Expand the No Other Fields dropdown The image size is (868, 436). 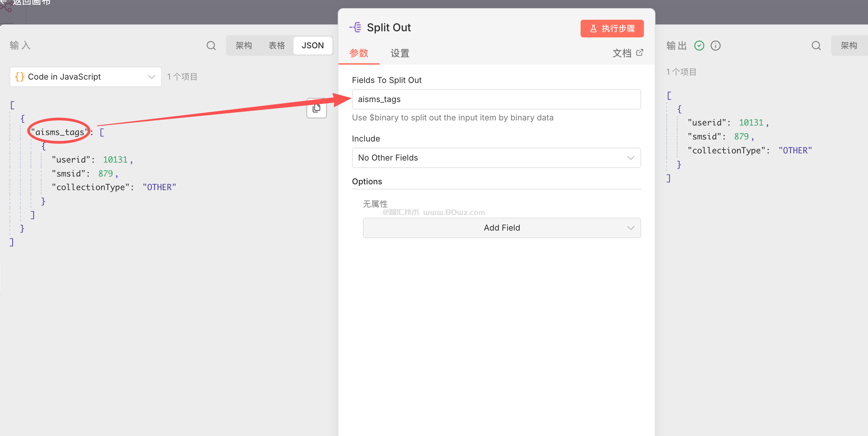coord(496,158)
